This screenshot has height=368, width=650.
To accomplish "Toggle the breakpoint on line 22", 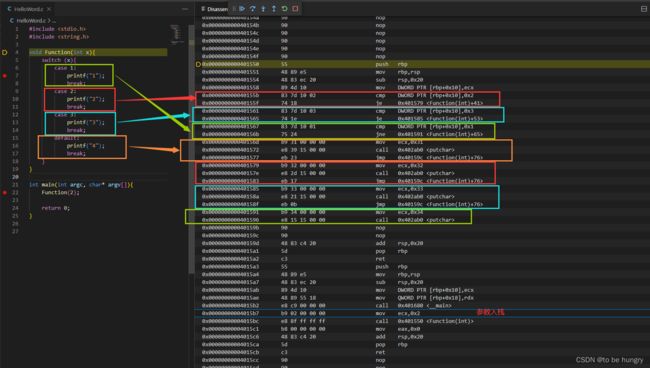I will tap(5, 193).
